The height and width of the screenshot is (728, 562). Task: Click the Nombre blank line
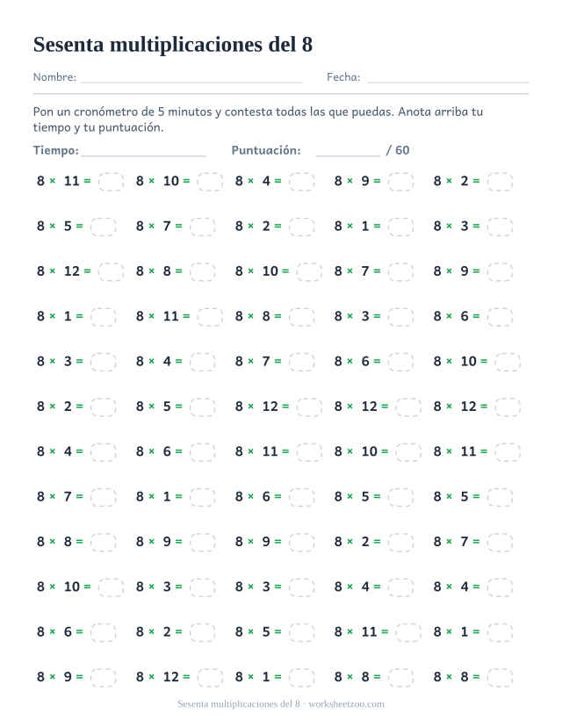pyautogui.click(x=191, y=83)
